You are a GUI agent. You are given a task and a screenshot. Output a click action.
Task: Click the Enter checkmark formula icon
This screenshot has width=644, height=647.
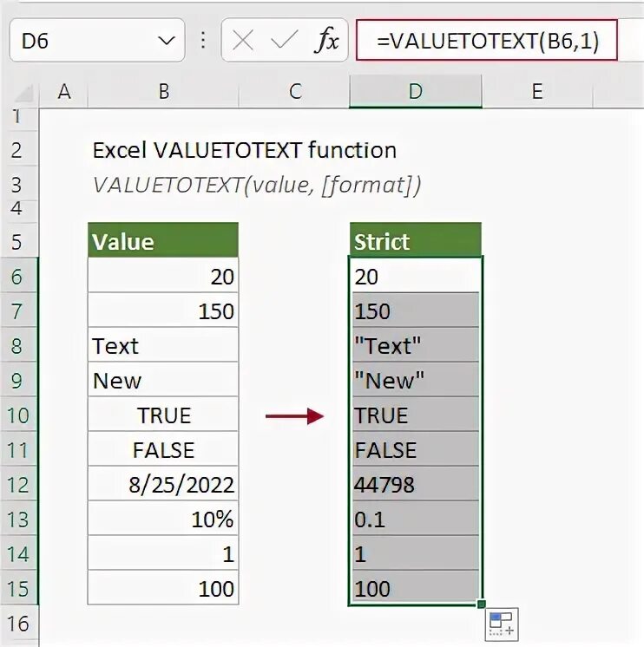click(285, 41)
